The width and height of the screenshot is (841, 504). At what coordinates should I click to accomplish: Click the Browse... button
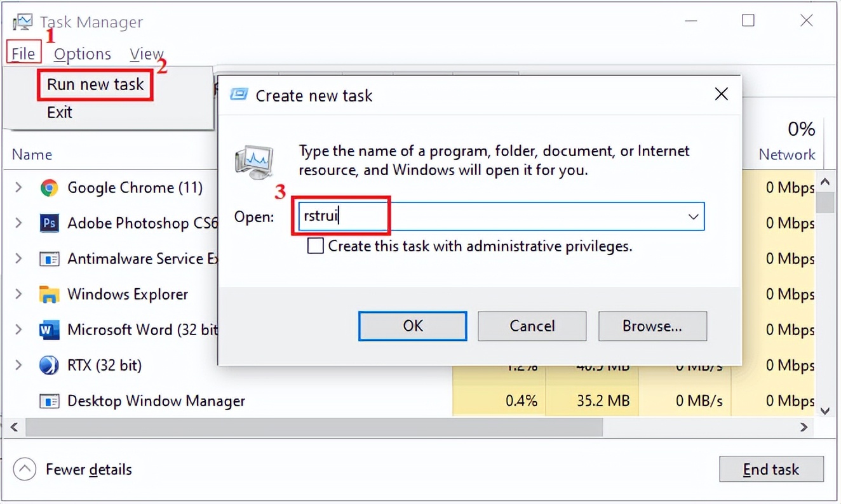pos(652,326)
